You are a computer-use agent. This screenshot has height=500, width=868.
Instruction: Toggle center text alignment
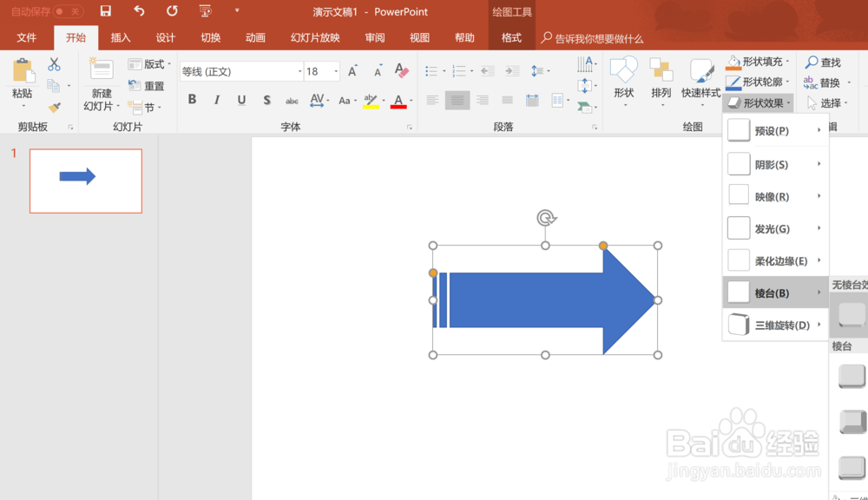(x=457, y=100)
